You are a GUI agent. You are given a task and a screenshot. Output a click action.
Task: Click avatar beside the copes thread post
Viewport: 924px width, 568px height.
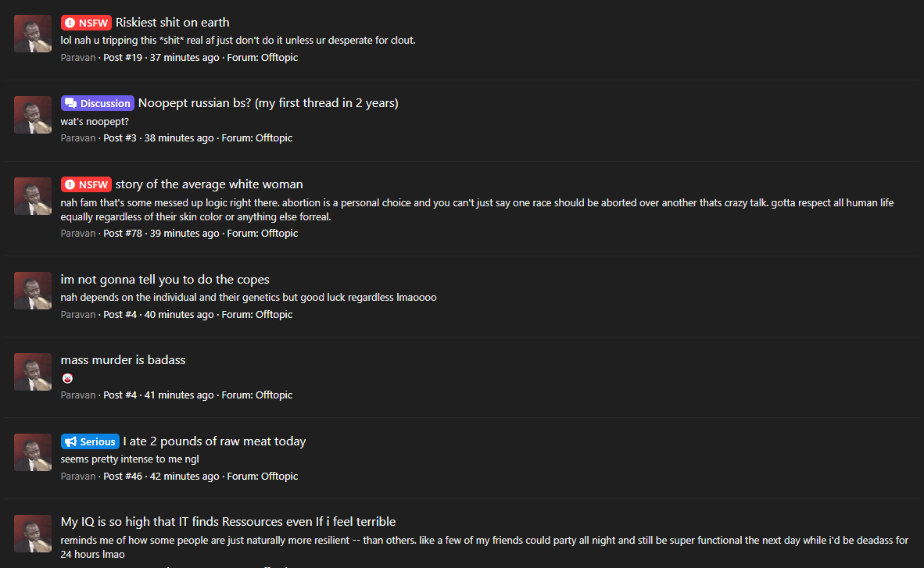point(33,291)
